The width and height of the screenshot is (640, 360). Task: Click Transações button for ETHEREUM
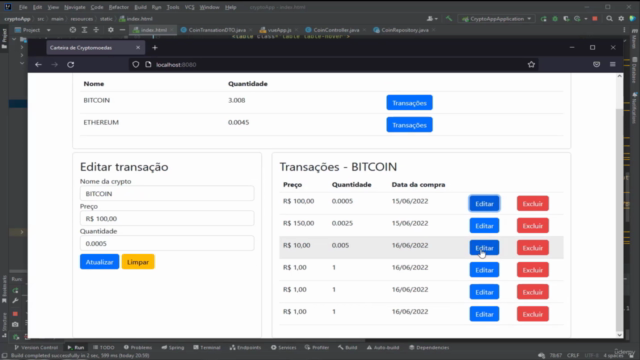[409, 125]
